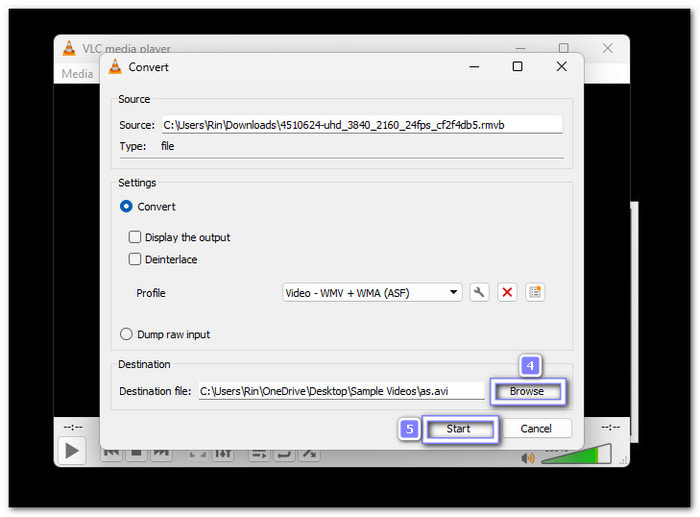Open the Media menu in VLC
The width and height of the screenshot is (700, 517).
tap(77, 74)
